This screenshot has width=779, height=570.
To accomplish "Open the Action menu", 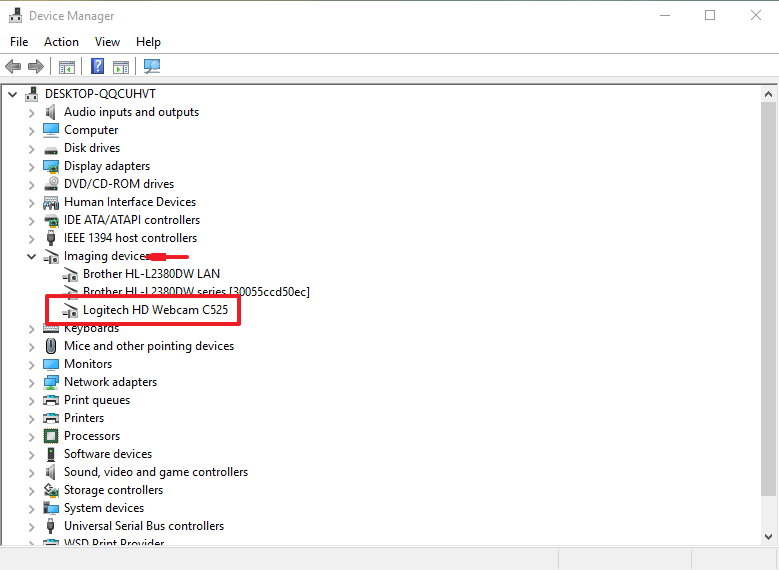I will tap(61, 42).
